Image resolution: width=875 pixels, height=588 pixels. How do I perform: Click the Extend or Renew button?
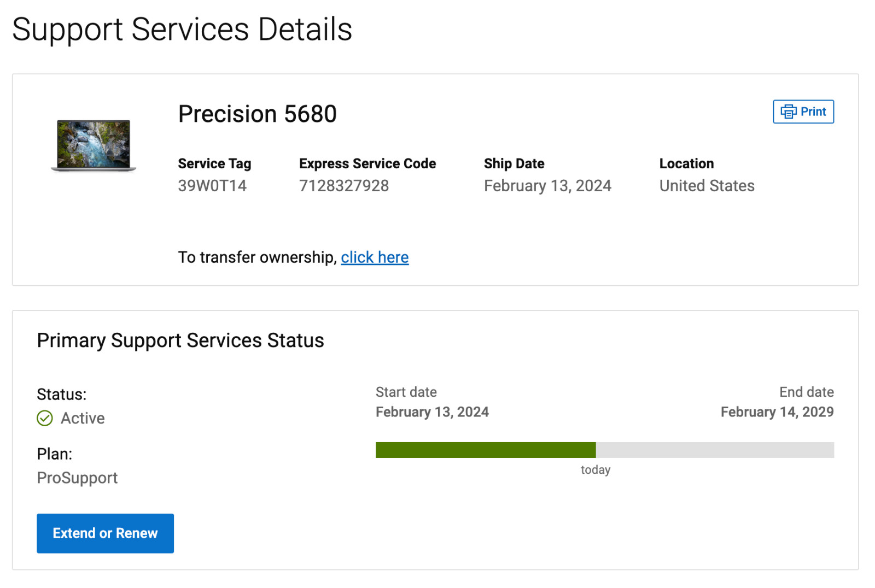pyautogui.click(x=105, y=533)
